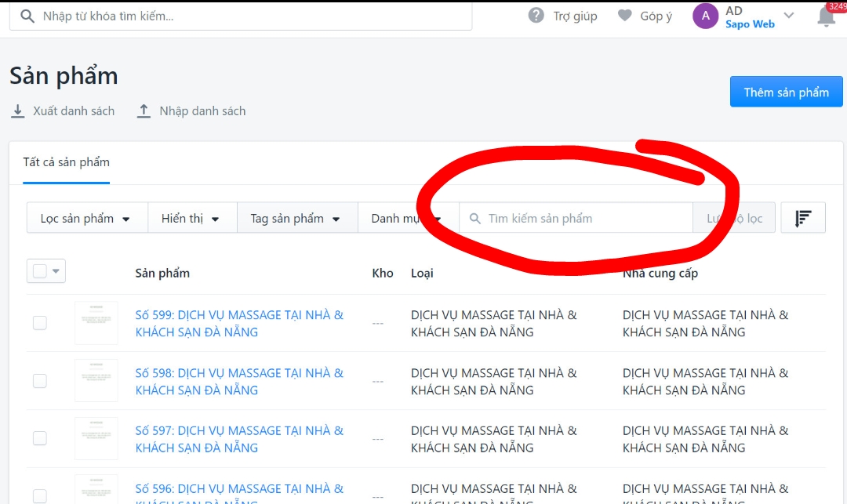Open the Danh mục dropdown

point(408,218)
